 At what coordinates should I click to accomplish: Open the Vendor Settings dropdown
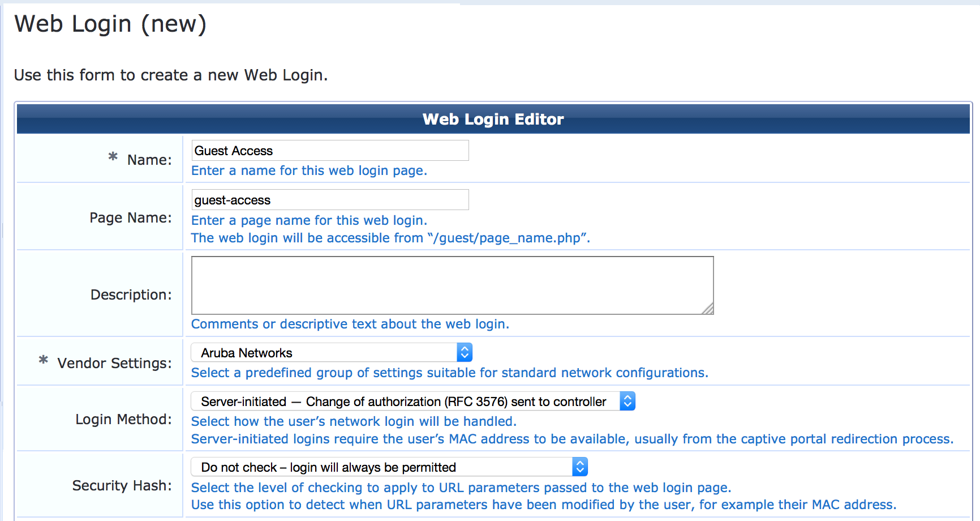pyautogui.click(x=332, y=353)
